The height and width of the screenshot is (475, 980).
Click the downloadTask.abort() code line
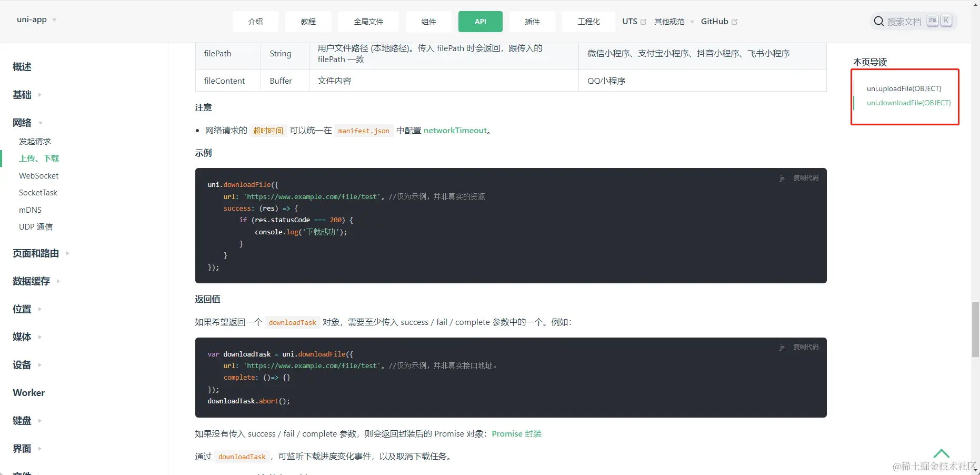click(248, 401)
